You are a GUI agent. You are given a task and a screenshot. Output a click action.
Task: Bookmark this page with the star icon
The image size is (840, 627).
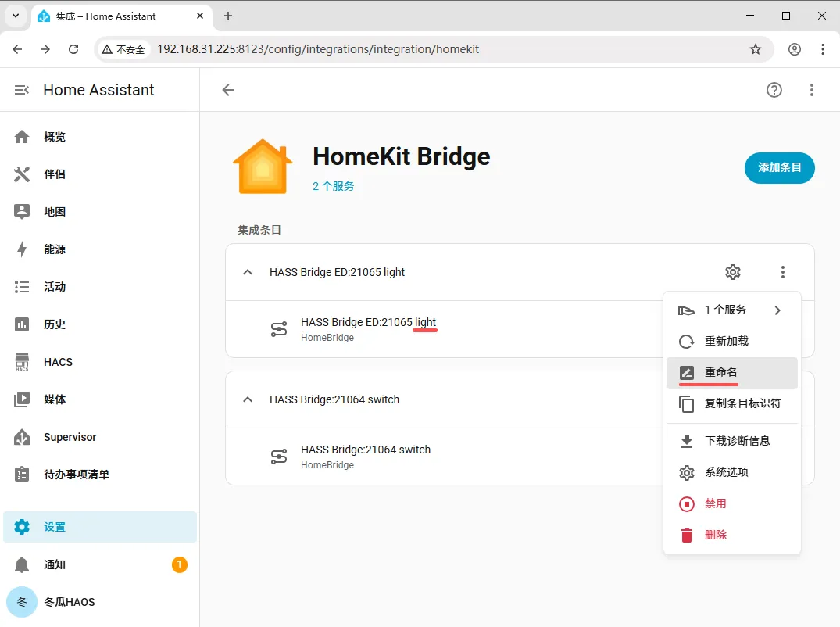point(756,49)
